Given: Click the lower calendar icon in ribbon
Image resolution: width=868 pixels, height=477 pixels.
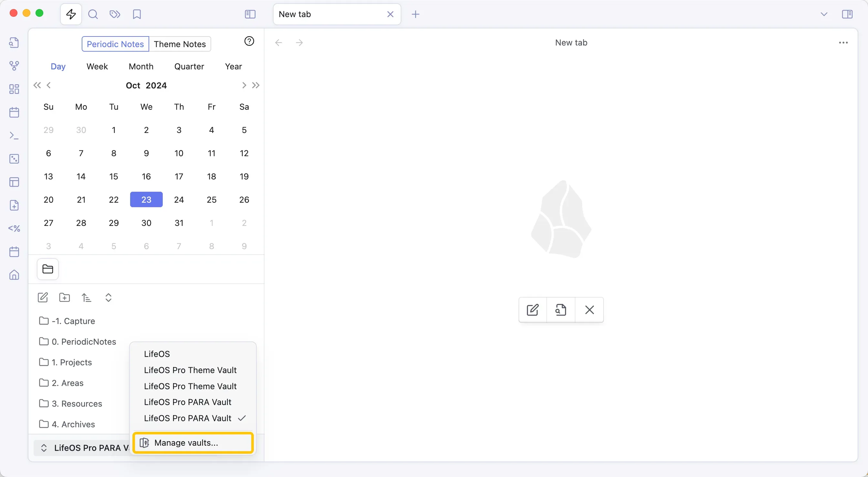Looking at the screenshot, I should (14, 252).
